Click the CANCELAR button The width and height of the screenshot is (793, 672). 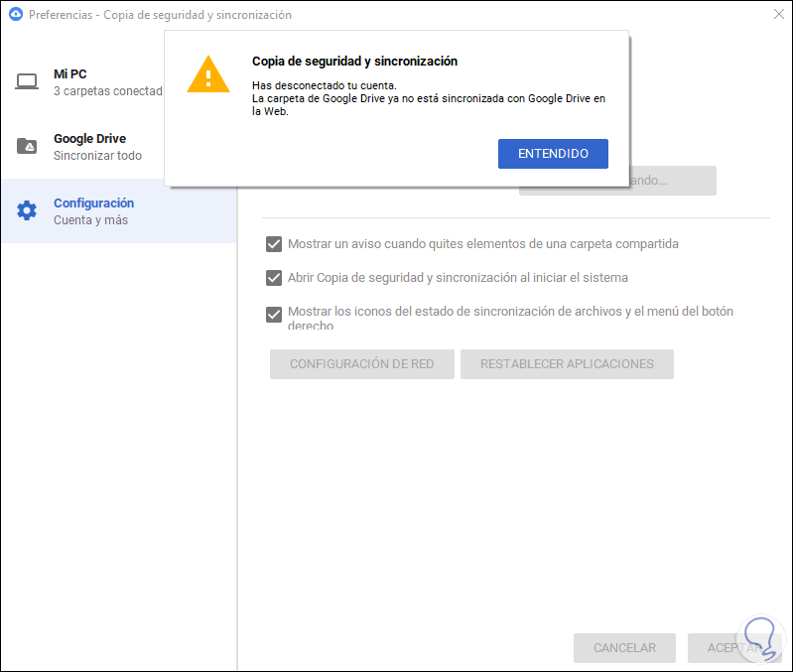click(624, 648)
